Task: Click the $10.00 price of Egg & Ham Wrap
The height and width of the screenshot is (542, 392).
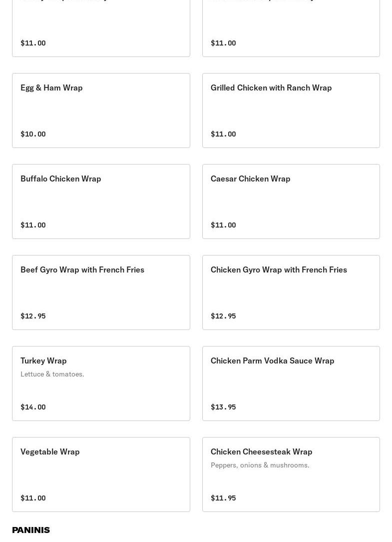Action: [33, 134]
